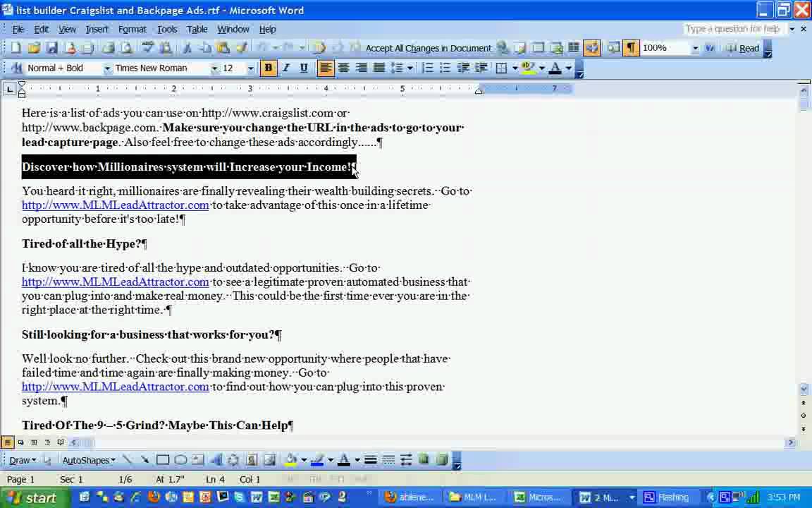Image resolution: width=812 pixels, height=508 pixels.
Task: Select the Arrow drawing tool
Action: pos(144,460)
